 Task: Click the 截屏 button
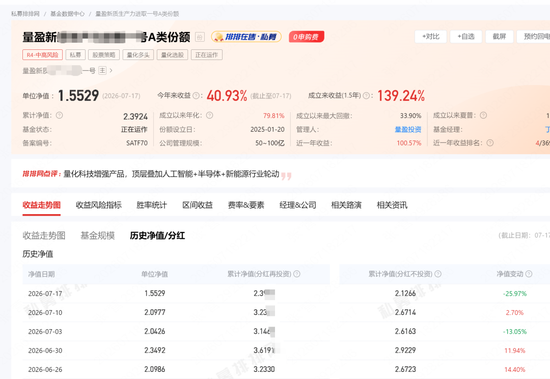[499, 36]
